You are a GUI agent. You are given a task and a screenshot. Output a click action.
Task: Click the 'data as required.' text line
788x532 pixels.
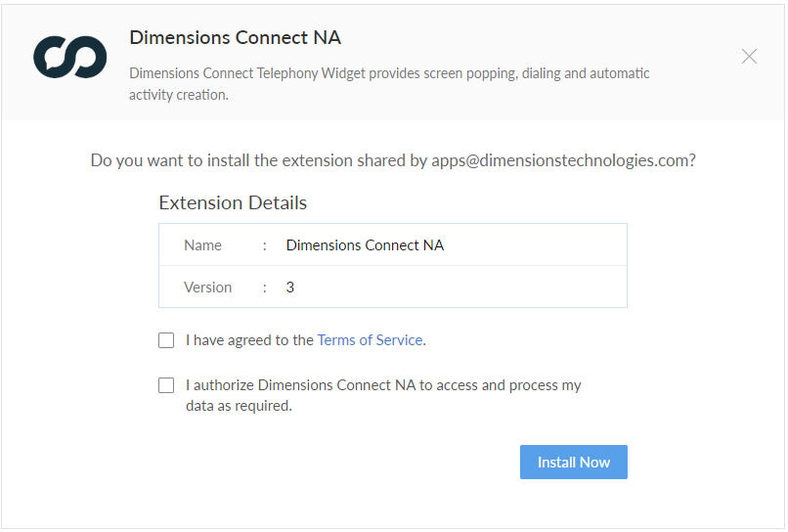(239, 406)
